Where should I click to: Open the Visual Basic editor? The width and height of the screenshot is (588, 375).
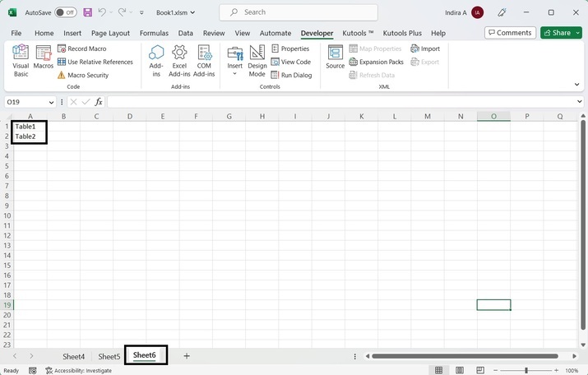tap(21, 61)
